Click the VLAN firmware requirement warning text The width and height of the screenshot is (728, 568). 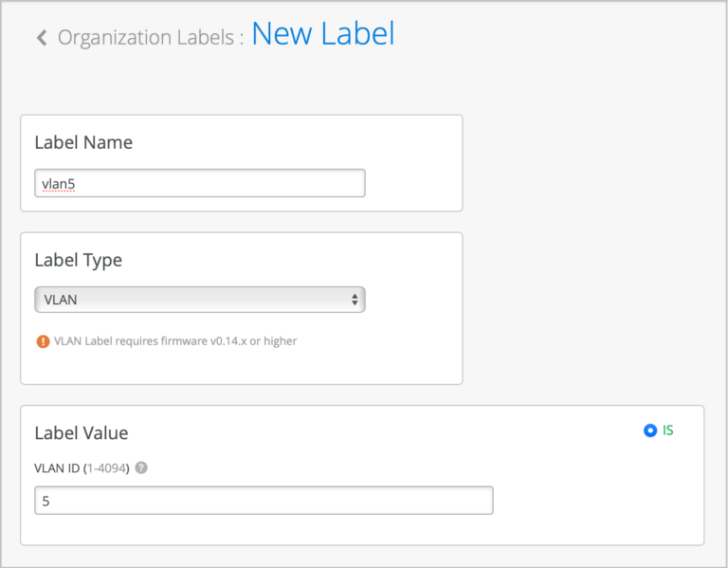click(x=175, y=341)
